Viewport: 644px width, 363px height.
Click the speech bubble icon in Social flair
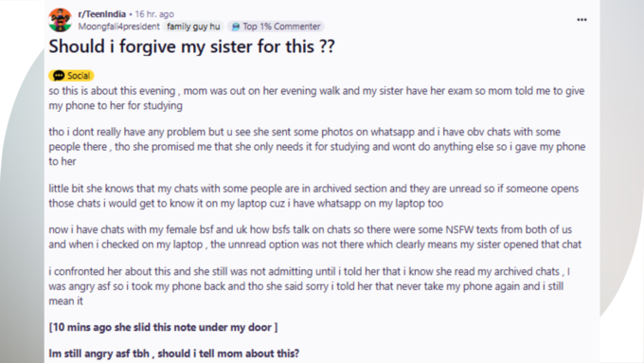point(59,76)
